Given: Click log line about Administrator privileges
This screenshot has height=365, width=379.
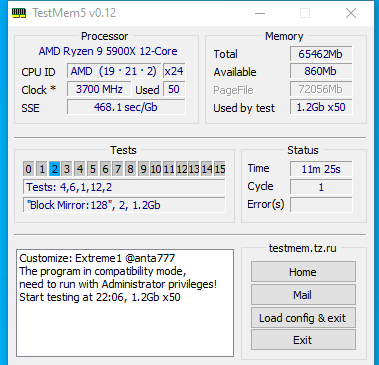Looking at the screenshot, I should 118,284.
